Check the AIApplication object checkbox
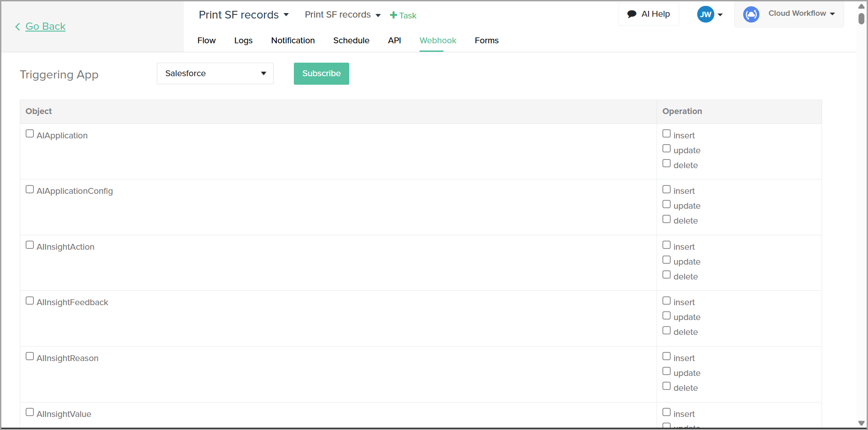Screen dimensions: 868x430 (30, 134)
